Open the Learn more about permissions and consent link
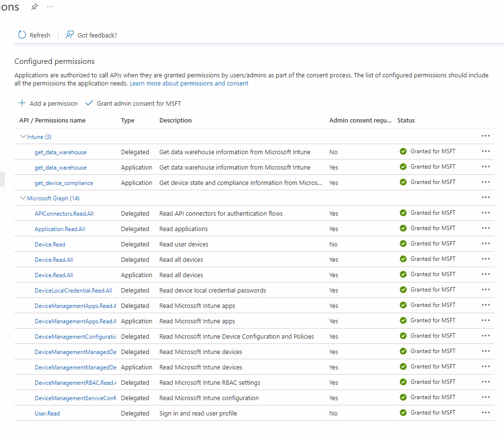The width and height of the screenshot is (504, 440). point(189,83)
